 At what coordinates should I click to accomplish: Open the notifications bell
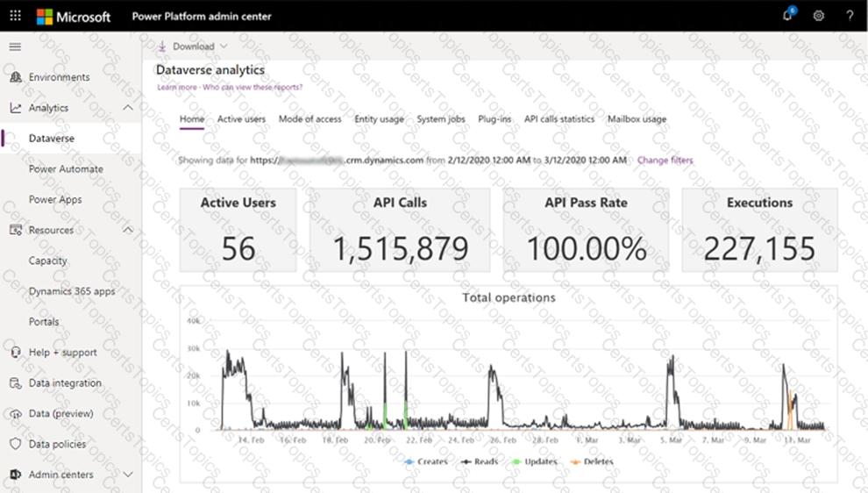786,16
